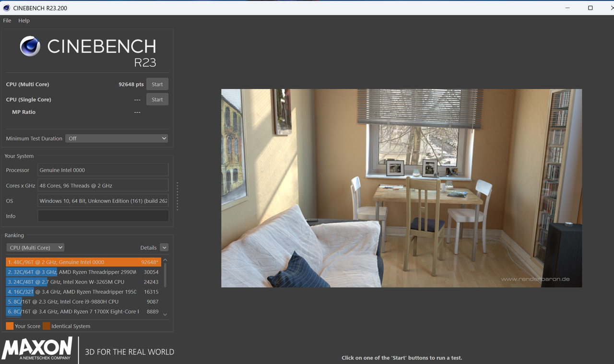Screen dimensions: 614x364
Task: Click the ranking list scrollbar thumb
Action: pyautogui.click(x=165, y=275)
